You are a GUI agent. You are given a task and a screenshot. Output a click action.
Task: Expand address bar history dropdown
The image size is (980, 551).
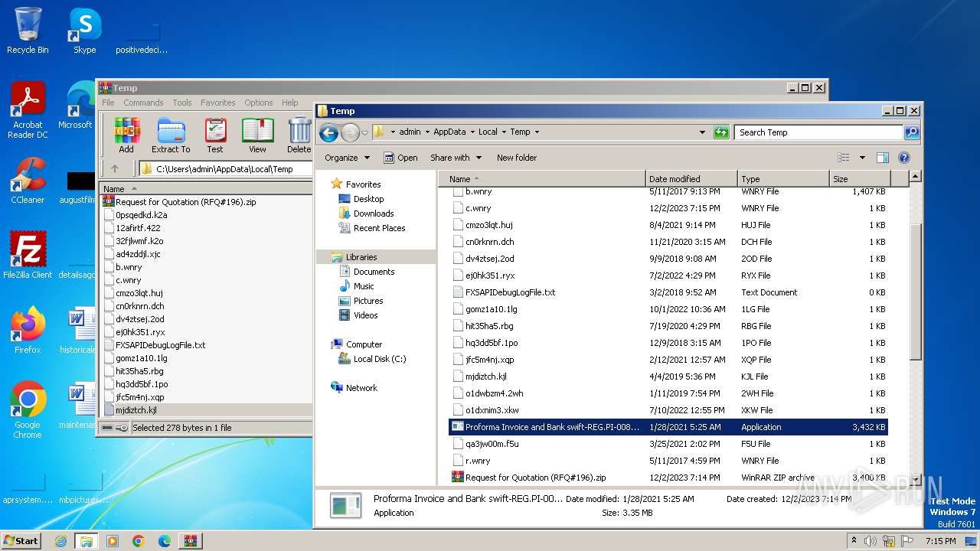click(702, 132)
